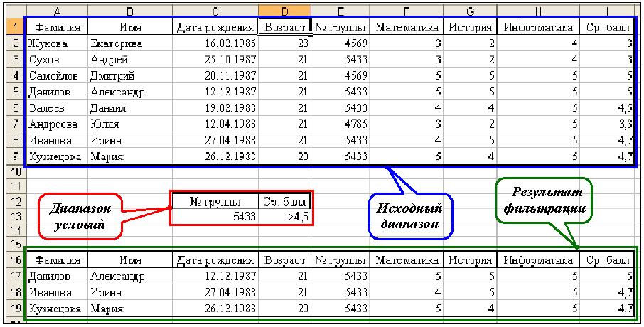This screenshot has height=327, width=644.
Task: Select the cell containing Даниил
Action: [130, 107]
